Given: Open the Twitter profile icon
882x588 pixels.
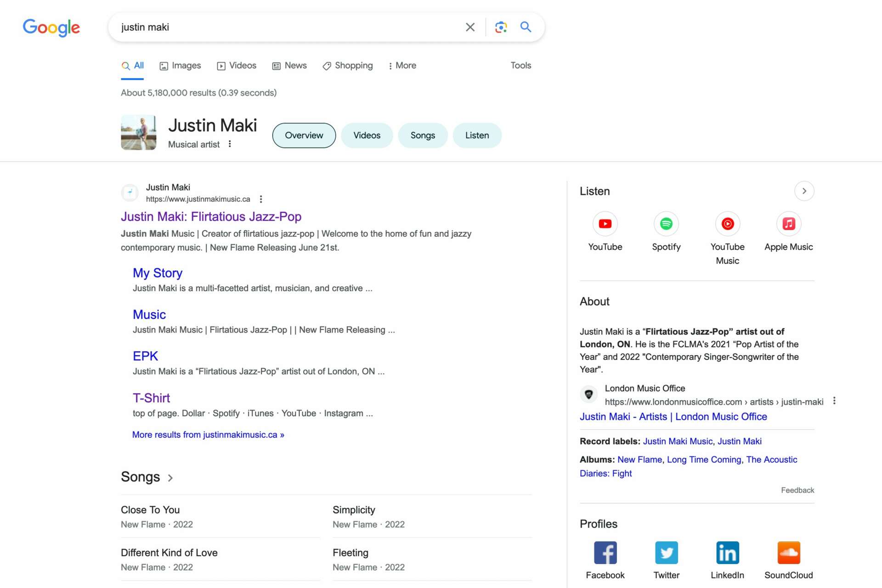Looking at the screenshot, I should point(666,553).
